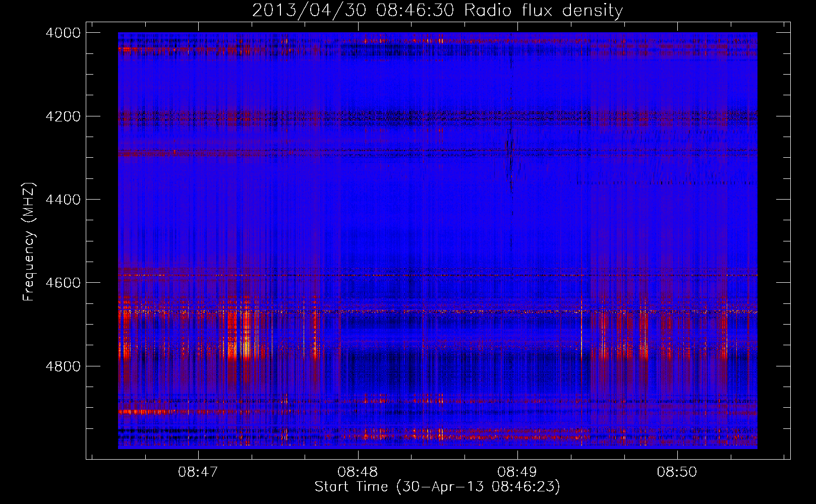Click the '08:48' time axis label
The image size is (816, 504).
[x=358, y=472]
